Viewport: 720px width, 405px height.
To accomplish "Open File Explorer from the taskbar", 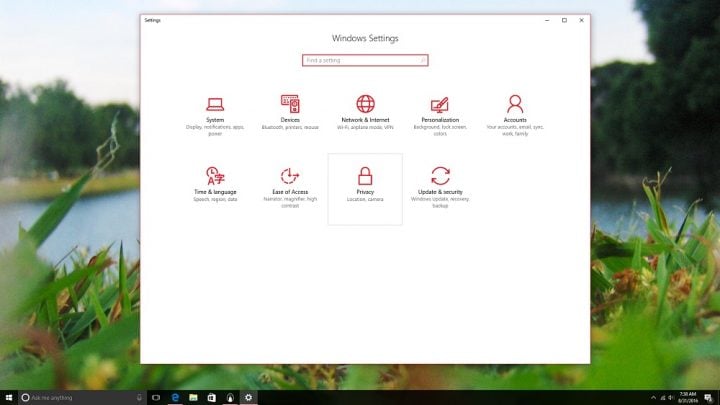I will coord(193,397).
